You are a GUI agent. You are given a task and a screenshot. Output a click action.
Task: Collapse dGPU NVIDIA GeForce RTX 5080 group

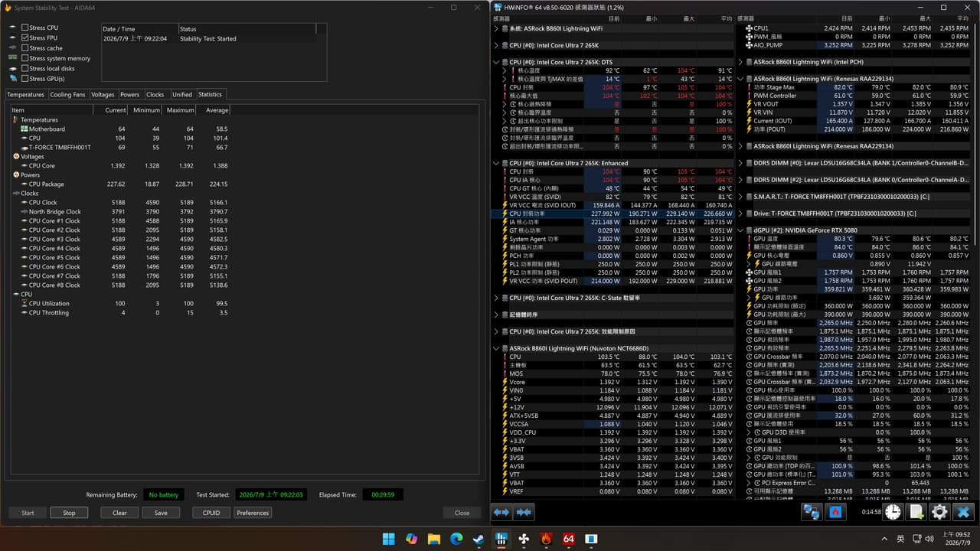741,230
